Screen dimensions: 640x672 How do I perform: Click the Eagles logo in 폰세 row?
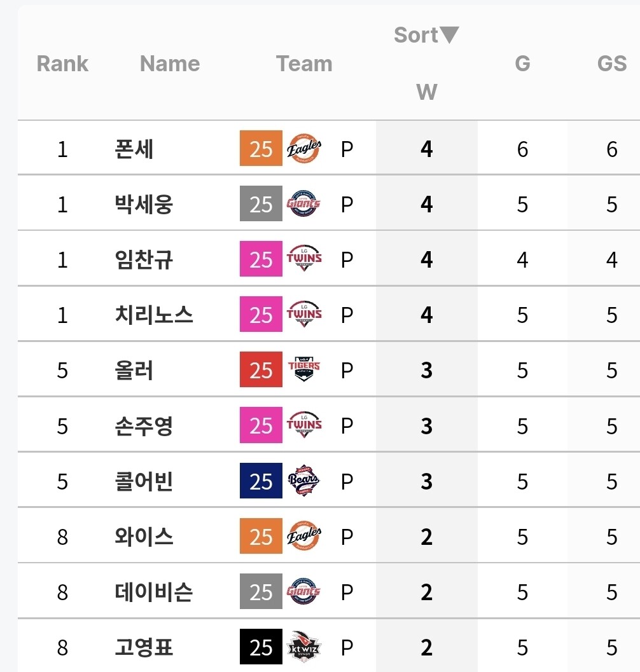(x=304, y=149)
